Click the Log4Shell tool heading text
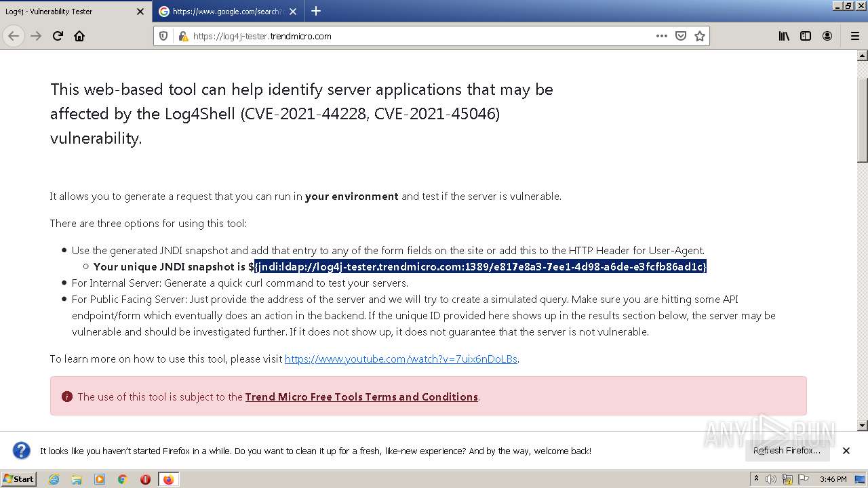The image size is (868, 488). click(302, 114)
